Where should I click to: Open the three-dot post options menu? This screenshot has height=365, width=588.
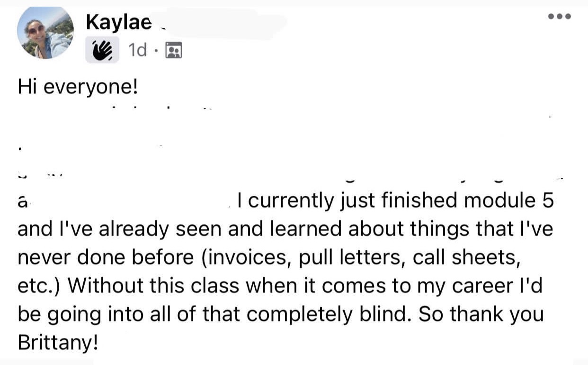(560, 16)
